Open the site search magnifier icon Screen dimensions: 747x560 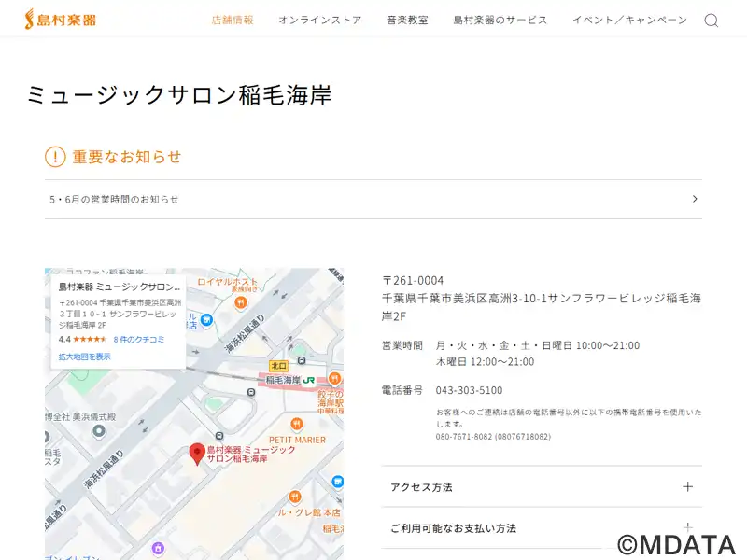click(x=712, y=20)
